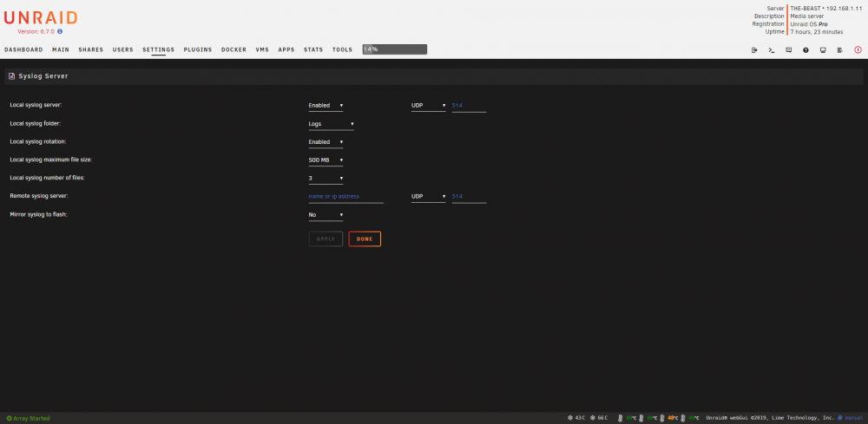
Task: Open the Stats tab
Action: tap(313, 49)
